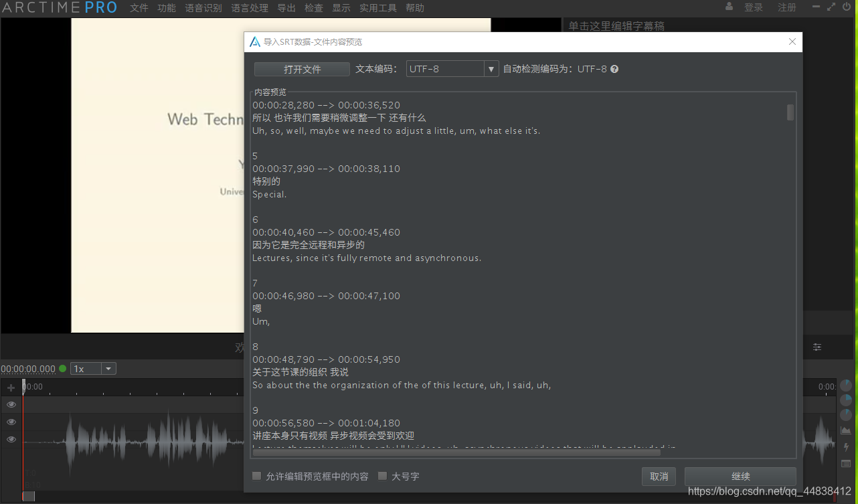Click the playhead marker at 00:00 on the ruler
This screenshot has height=504, width=858.
pyautogui.click(x=24, y=386)
